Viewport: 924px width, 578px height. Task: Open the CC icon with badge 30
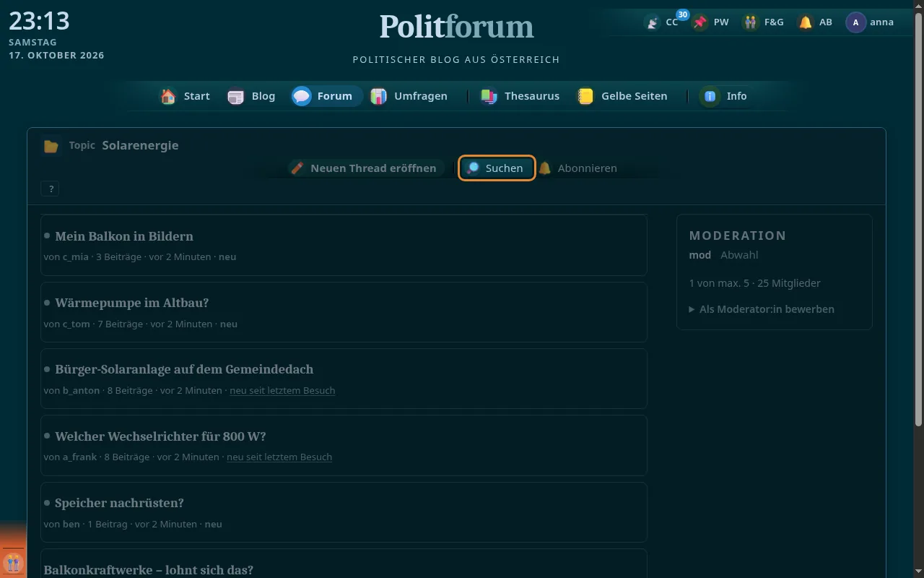coord(653,22)
